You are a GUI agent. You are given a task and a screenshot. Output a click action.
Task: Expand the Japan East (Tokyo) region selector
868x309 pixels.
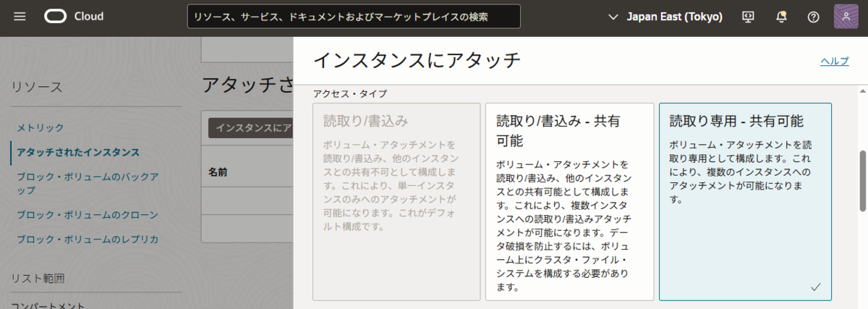click(665, 17)
